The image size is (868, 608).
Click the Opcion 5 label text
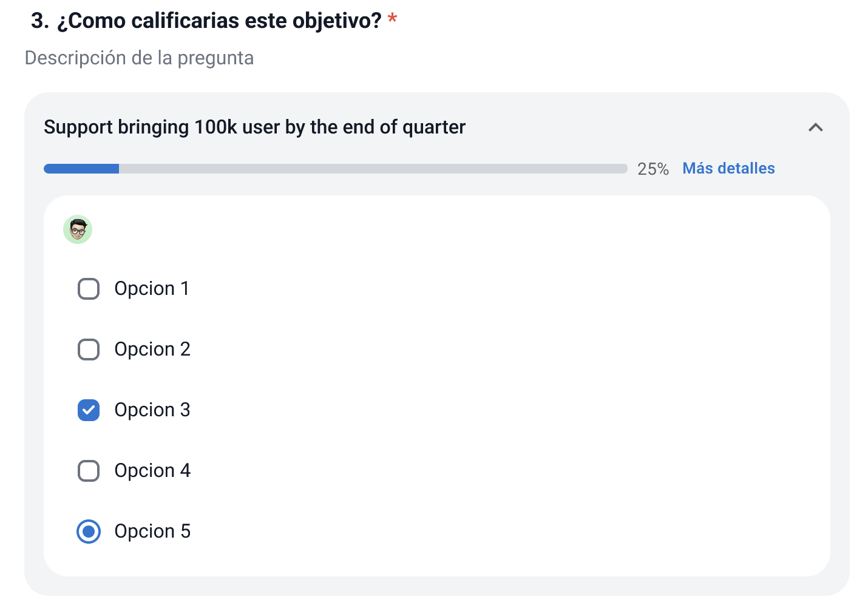tap(152, 531)
